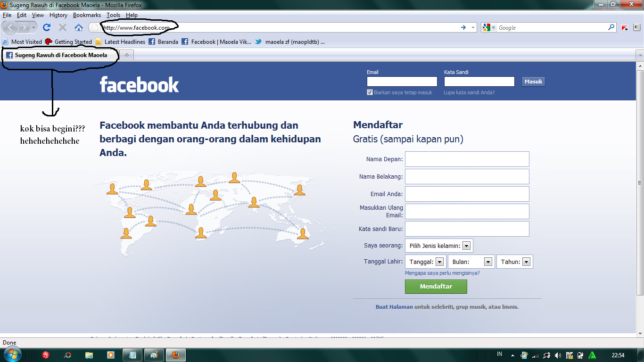Screen dimensions: 644x362
Task: Click the Masuk login button
Action: [x=533, y=82]
